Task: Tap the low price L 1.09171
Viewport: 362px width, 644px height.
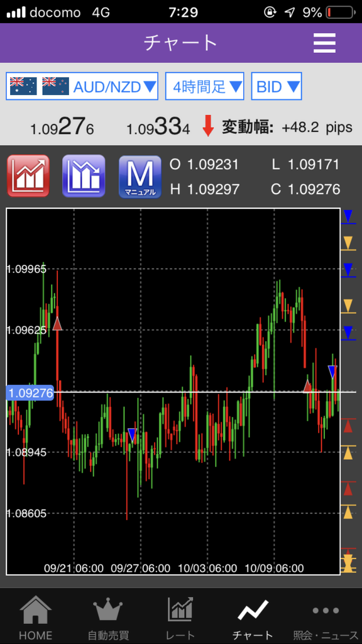Action: click(x=305, y=165)
